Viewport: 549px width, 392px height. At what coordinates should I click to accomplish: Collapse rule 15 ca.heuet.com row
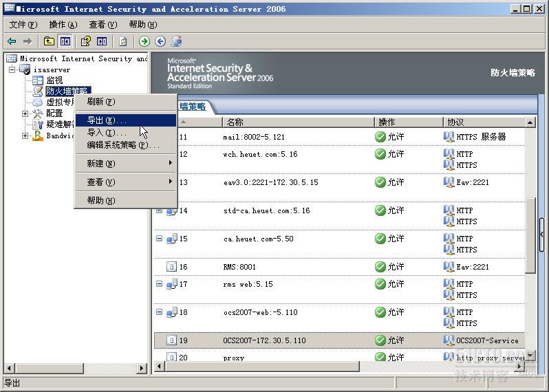[x=160, y=239]
